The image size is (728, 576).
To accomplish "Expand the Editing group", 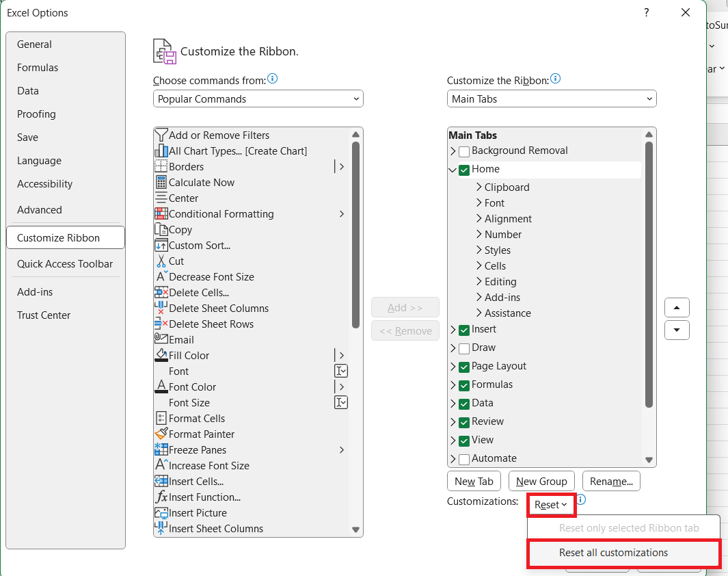I will [x=479, y=281].
